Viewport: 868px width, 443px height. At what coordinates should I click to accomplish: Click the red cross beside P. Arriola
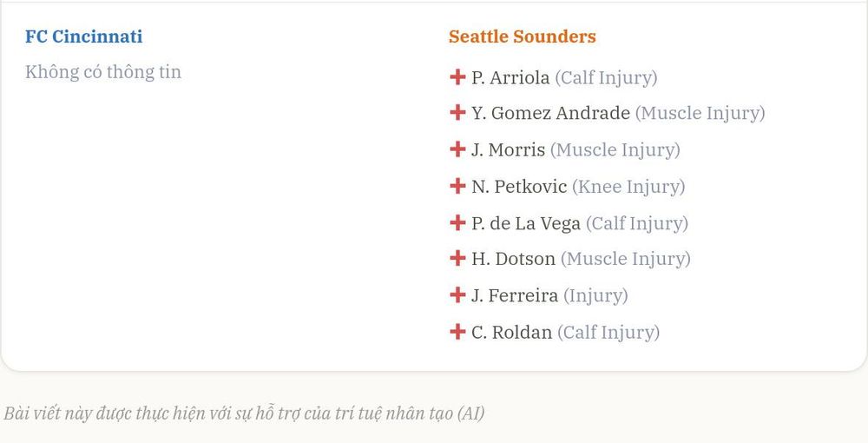pos(457,77)
